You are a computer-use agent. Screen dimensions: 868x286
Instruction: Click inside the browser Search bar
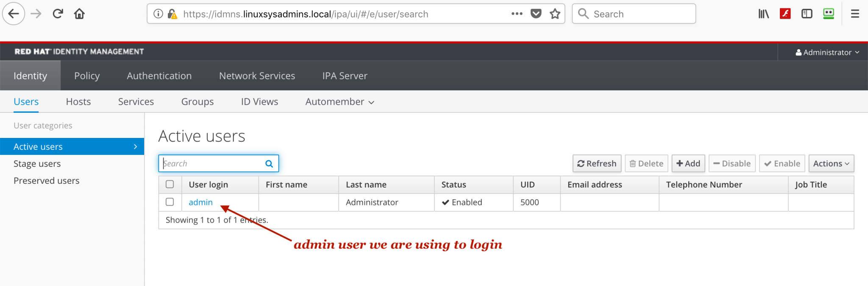pyautogui.click(x=634, y=14)
